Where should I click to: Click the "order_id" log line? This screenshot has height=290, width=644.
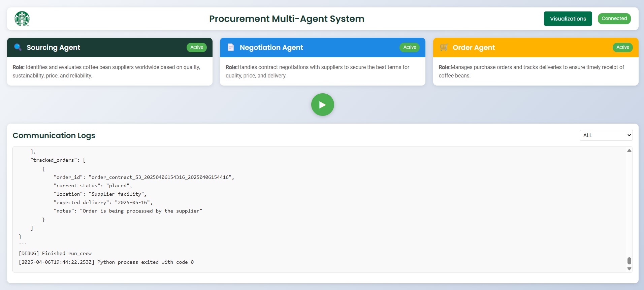tap(144, 177)
